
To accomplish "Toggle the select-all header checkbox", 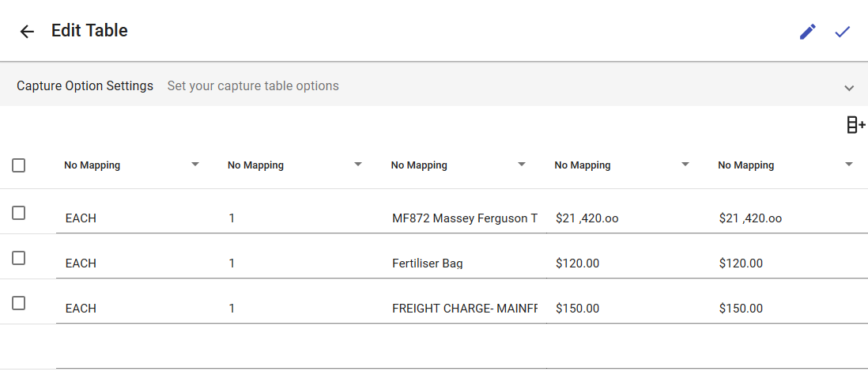I will pyautogui.click(x=19, y=165).
